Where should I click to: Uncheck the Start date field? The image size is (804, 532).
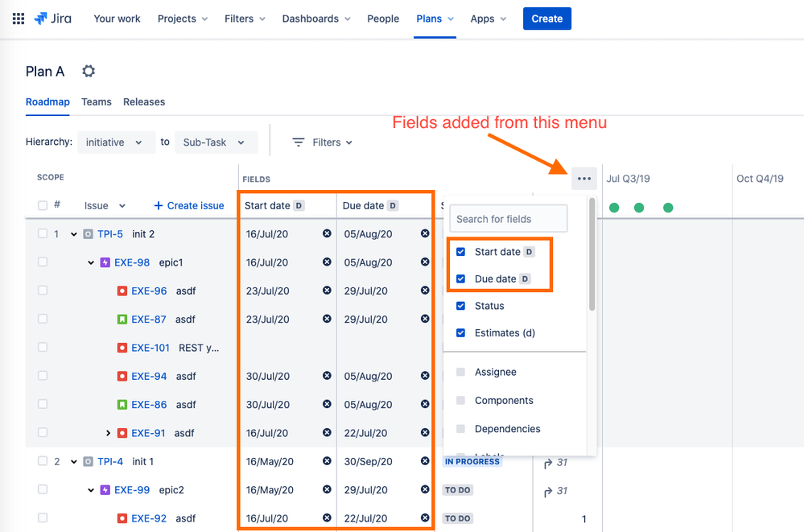460,251
